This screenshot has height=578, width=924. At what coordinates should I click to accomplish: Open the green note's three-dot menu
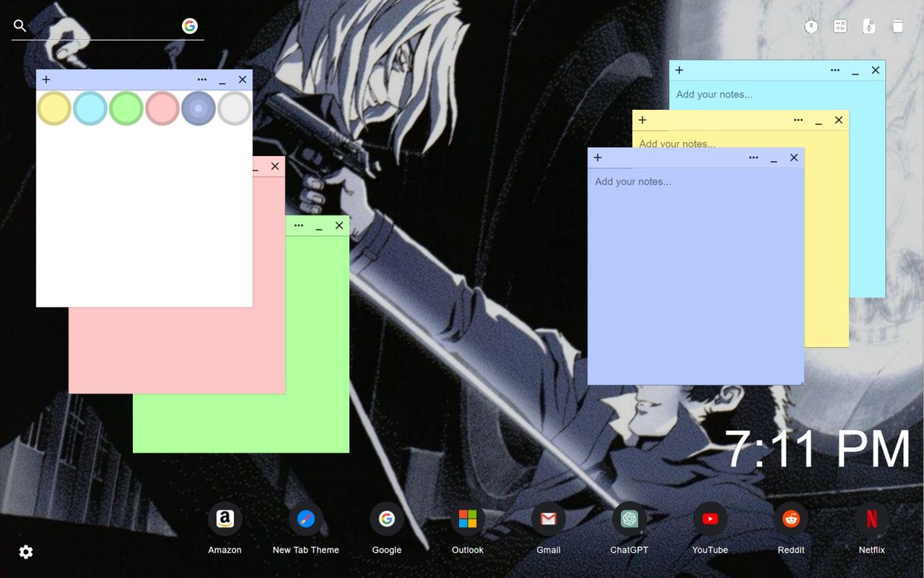click(x=299, y=225)
